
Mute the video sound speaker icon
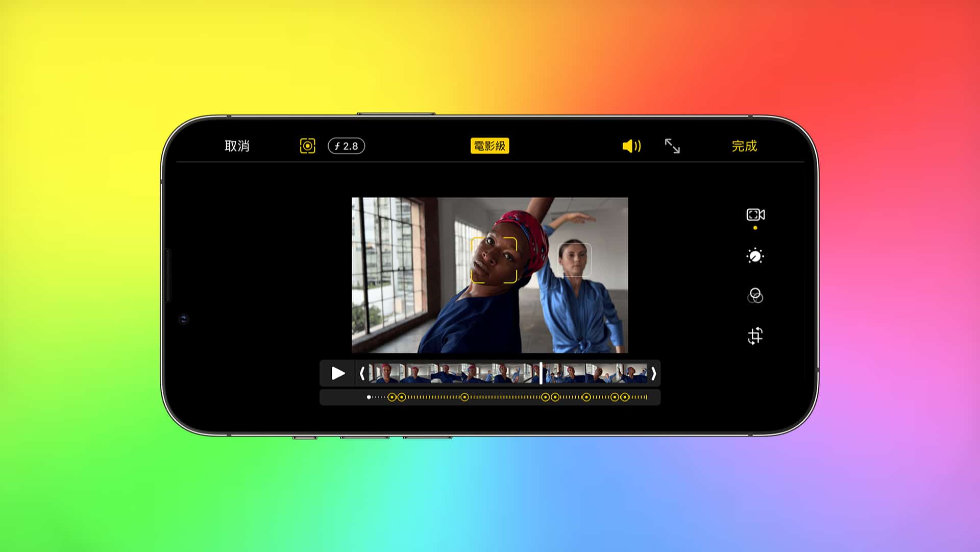(x=631, y=146)
